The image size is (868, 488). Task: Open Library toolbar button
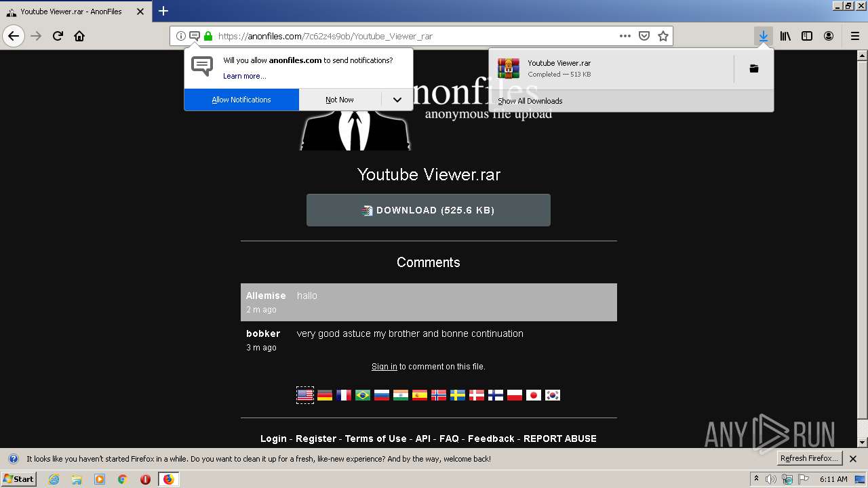pos(785,36)
